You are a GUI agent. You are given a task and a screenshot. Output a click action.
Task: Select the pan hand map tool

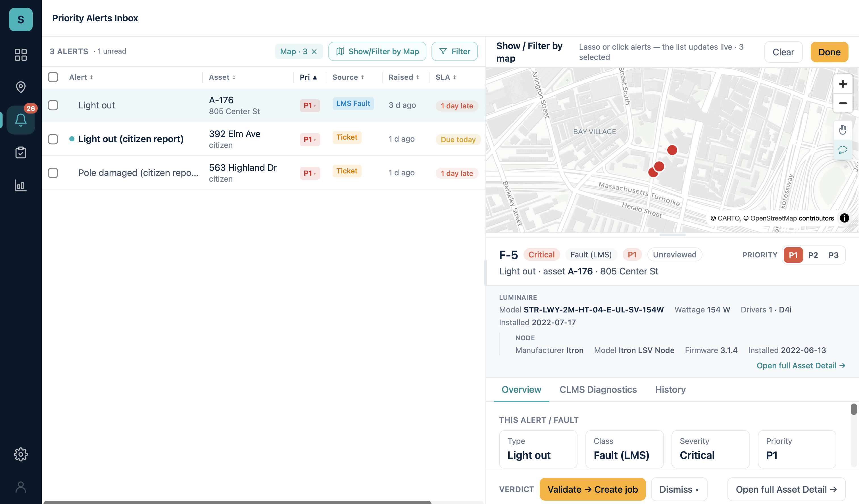coord(843,130)
